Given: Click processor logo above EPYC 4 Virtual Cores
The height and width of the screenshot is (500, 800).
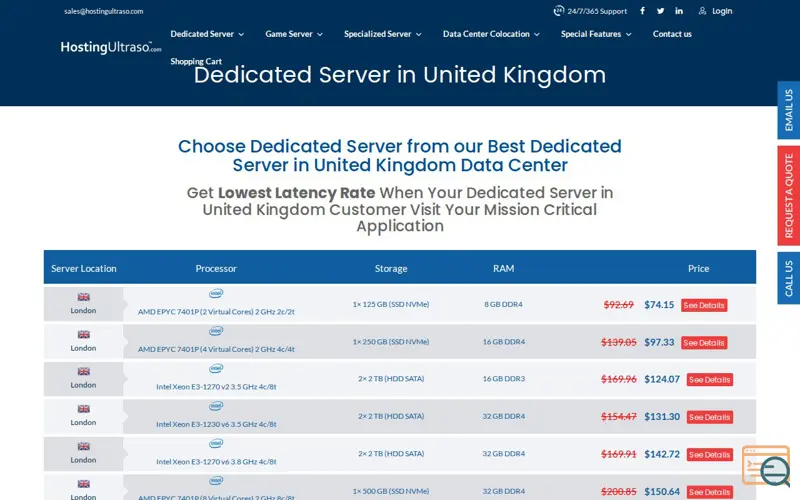Looking at the screenshot, I should 216,331.
